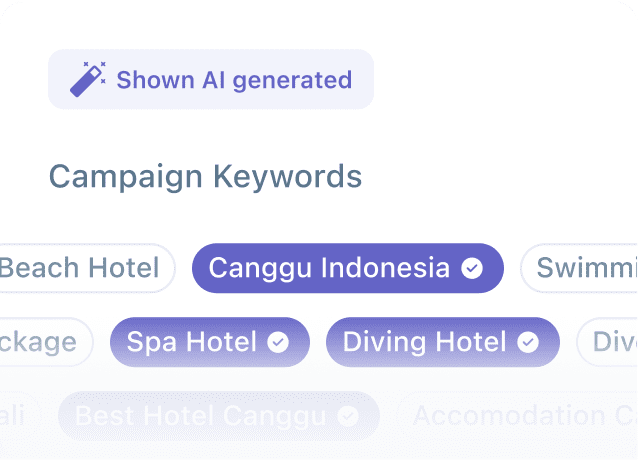Click the Shown AI generated label

[234, 79]
